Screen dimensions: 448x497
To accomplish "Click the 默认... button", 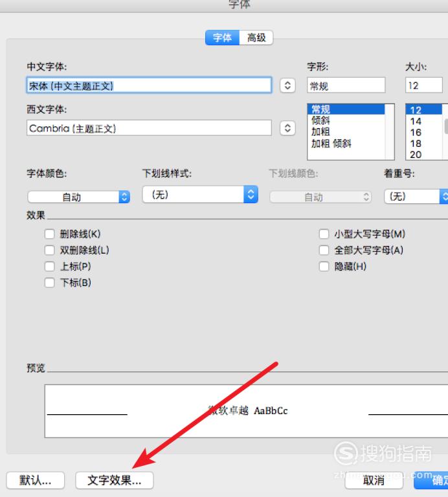I will click(36, 480).
